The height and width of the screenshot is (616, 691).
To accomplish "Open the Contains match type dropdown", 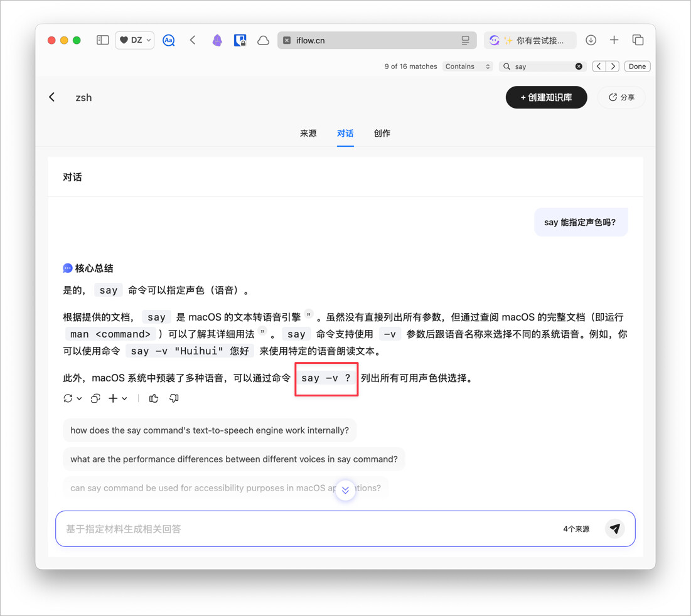I will coord(468,66).
